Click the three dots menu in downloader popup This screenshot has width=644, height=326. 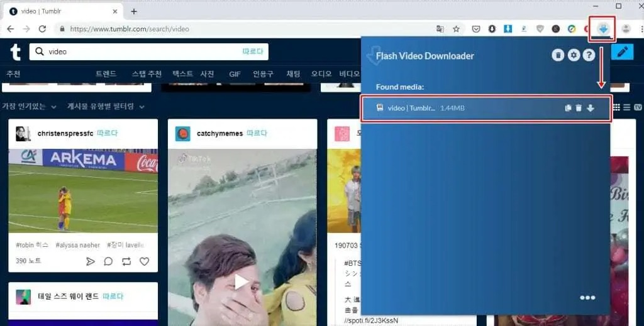(x=587, y=298)
